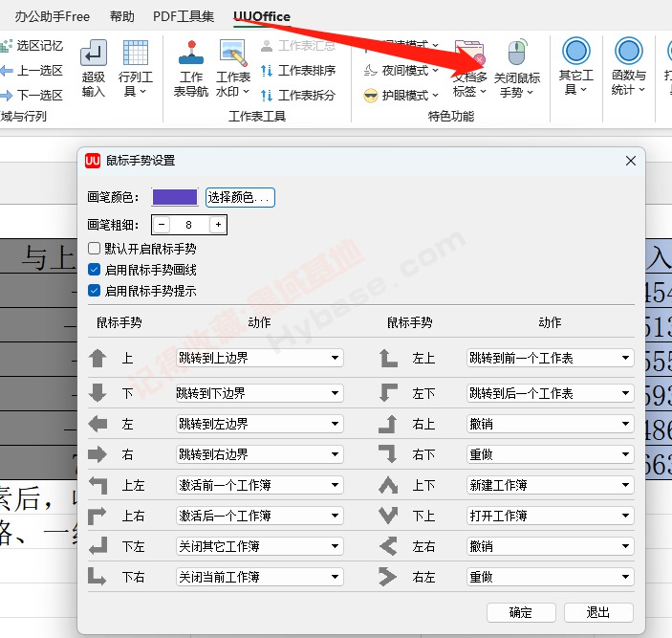Open 关闭其它工作簿 dropdown for 下左
The height and width of the screenshot is (638, 672).
(259, 546)
